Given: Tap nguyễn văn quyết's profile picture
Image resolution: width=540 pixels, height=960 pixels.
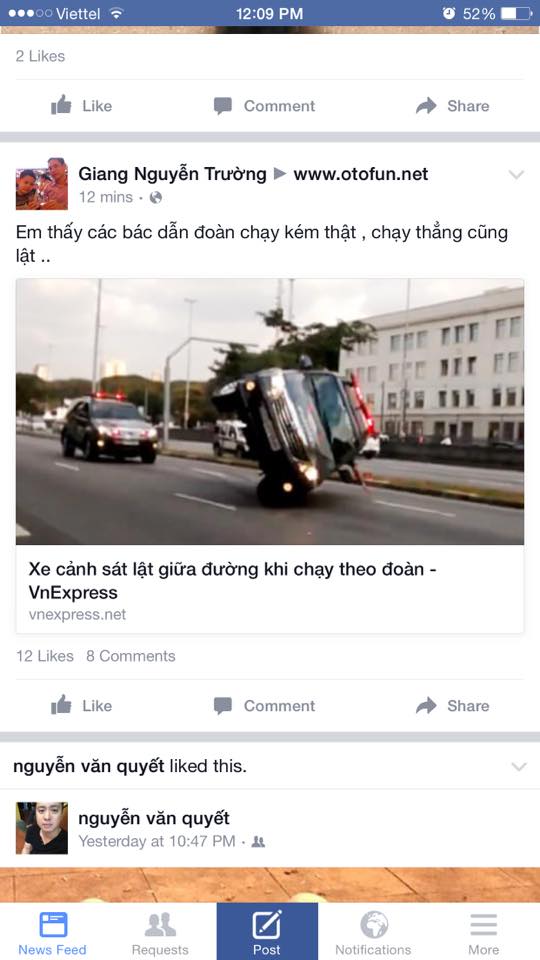Looking at the screenshot, I should pyautogui.click(x=42, y=828).
